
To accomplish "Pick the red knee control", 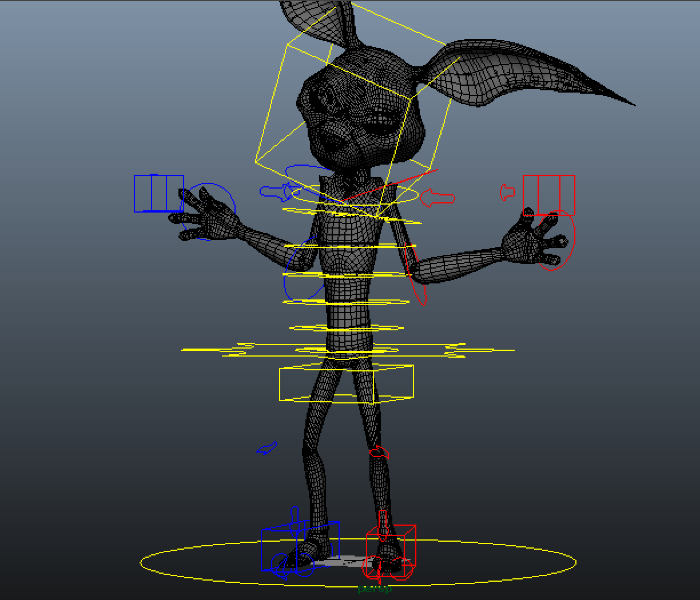I will click(x=379, y=453).
